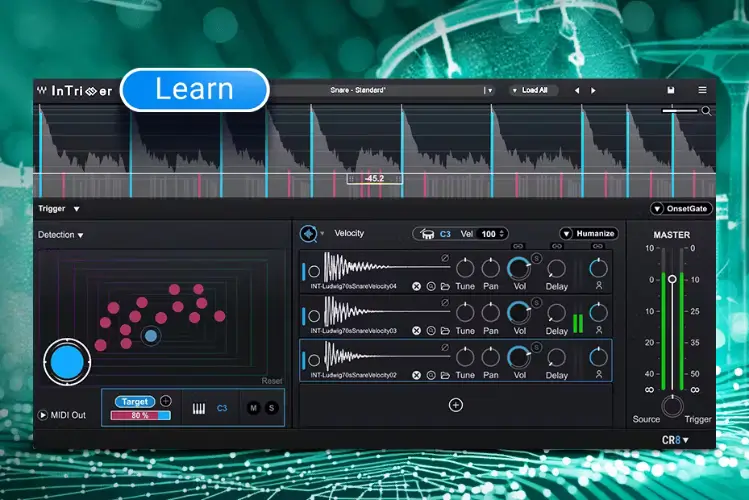Screen dimensions: 749x500
Task: Go to the next preset with right arrow
Action: click(x=593, y=90)
